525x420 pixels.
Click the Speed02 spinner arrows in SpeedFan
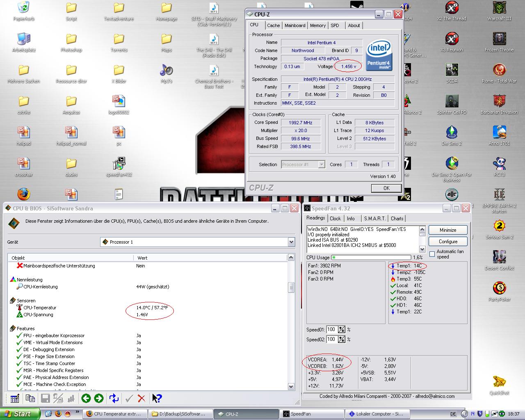tap(342, 339)
